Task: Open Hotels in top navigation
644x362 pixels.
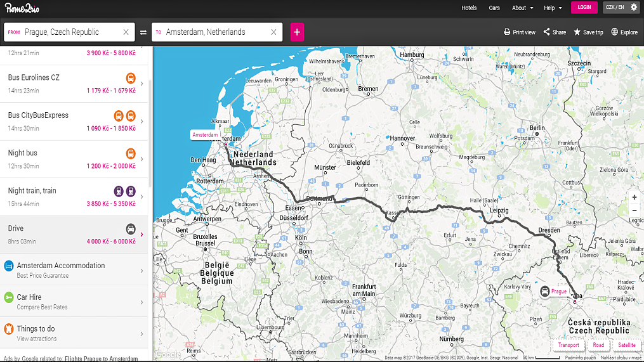Action: pyautogui.click(x=469, y=8)
